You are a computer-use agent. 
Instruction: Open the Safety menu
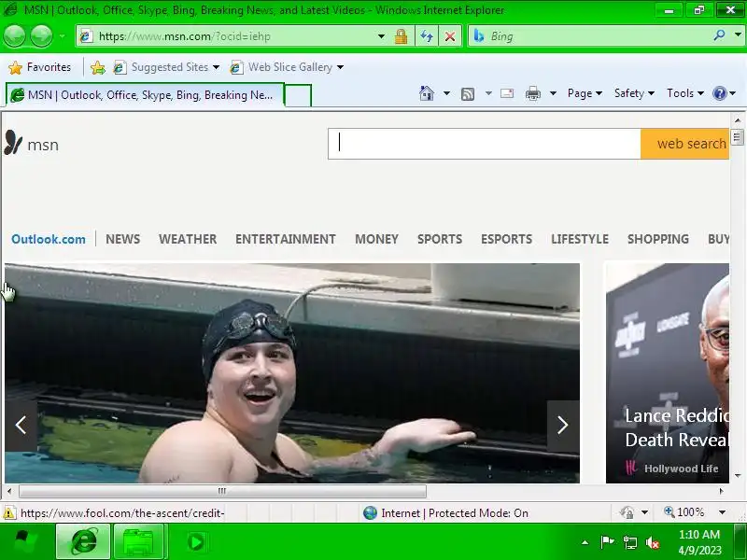634,93
